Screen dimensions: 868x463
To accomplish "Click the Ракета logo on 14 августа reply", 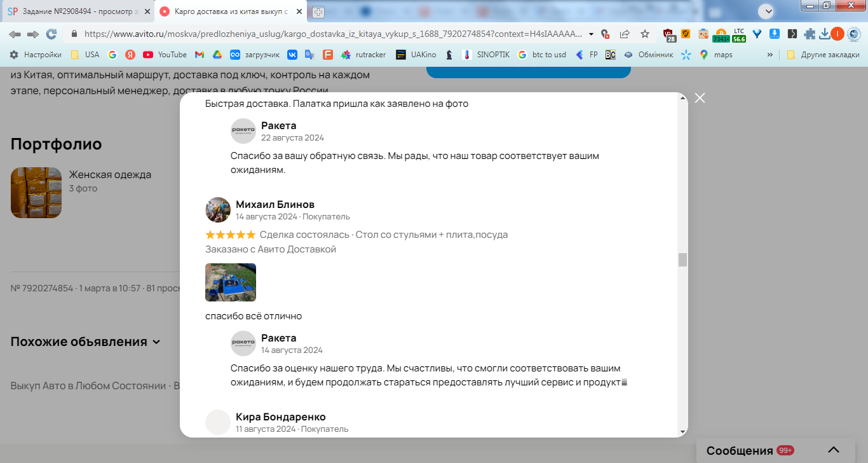I will (x=243, y=343).
